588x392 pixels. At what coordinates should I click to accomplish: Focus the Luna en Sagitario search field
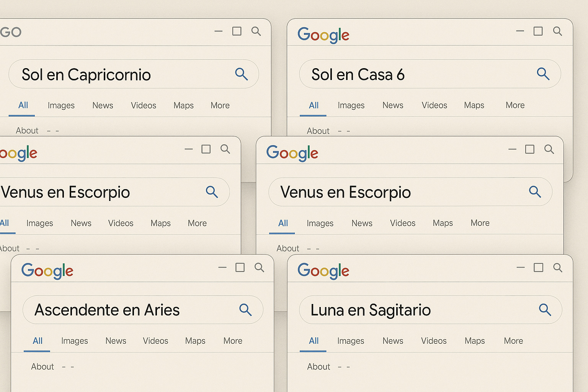point(431,309)
